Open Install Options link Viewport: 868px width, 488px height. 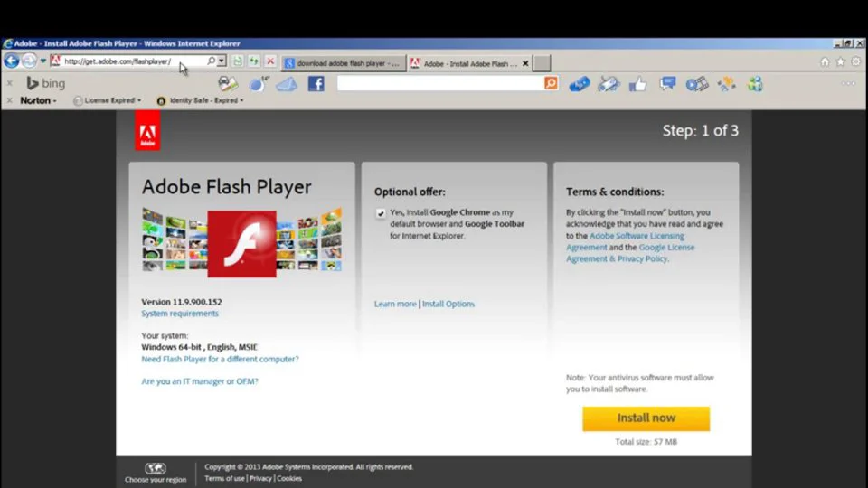(x=448, y=304)
